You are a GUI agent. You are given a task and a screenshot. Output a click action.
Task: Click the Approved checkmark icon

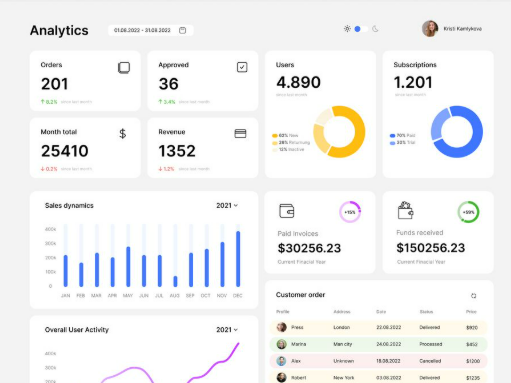(242, 67)
